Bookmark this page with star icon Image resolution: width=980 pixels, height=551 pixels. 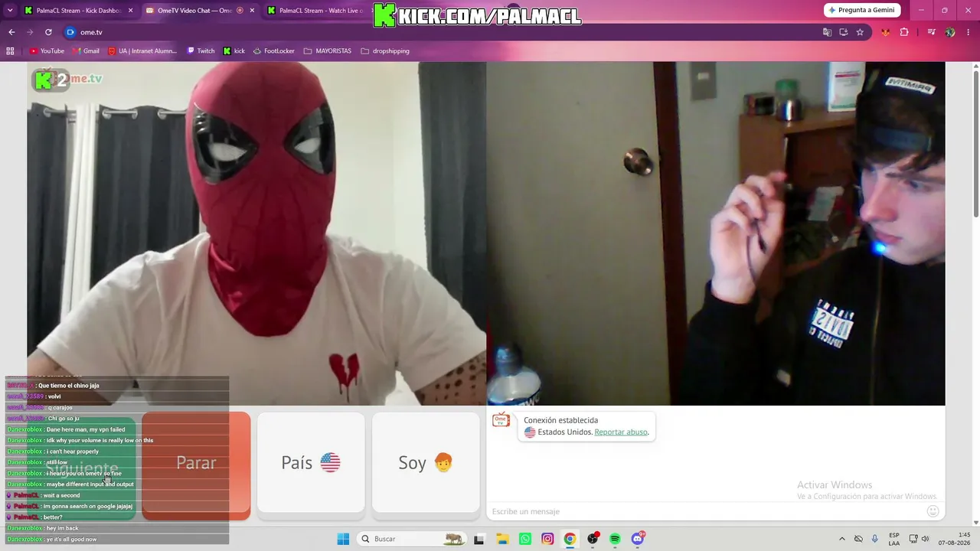(x=860, y=32)
